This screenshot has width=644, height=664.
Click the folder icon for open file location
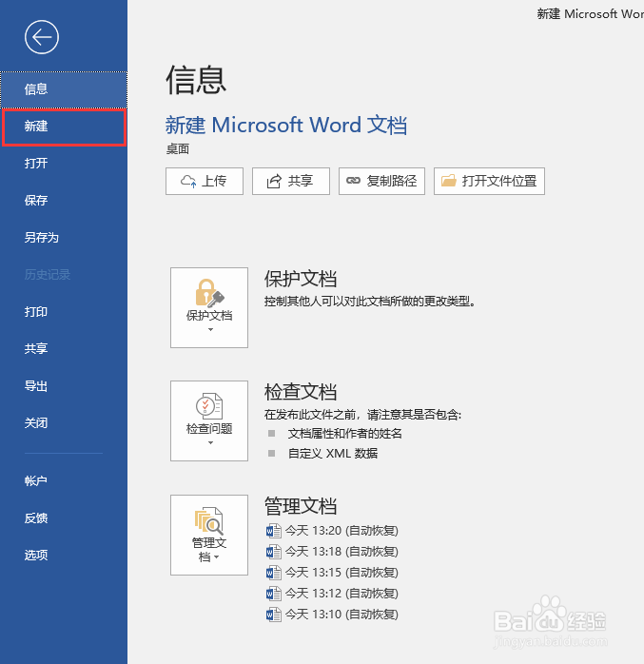(x=449, y=181)
